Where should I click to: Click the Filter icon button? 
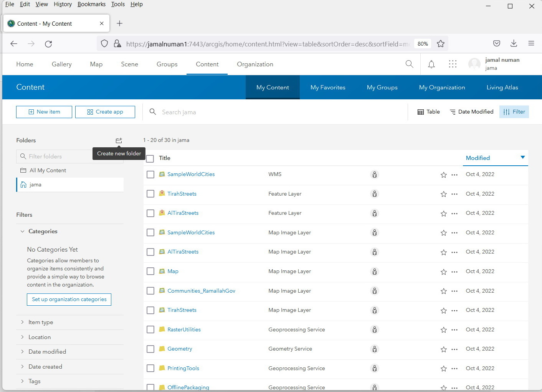click(x=514, y=112)
